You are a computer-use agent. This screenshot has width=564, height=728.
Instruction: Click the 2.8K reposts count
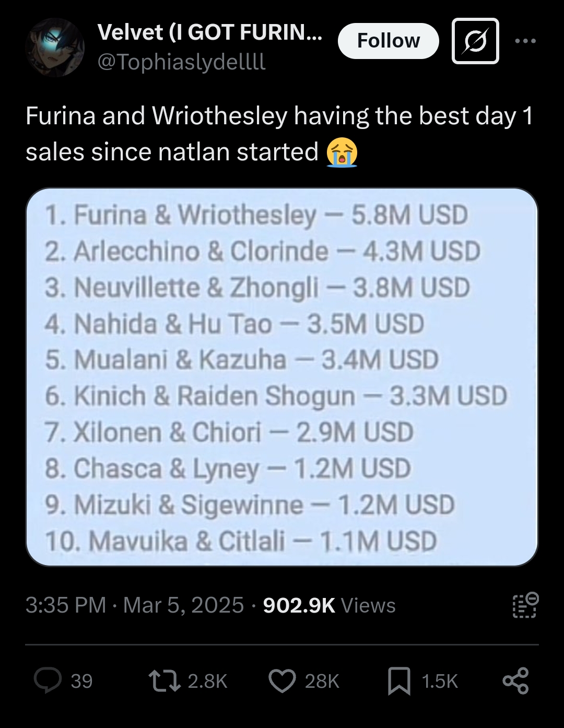207,682
